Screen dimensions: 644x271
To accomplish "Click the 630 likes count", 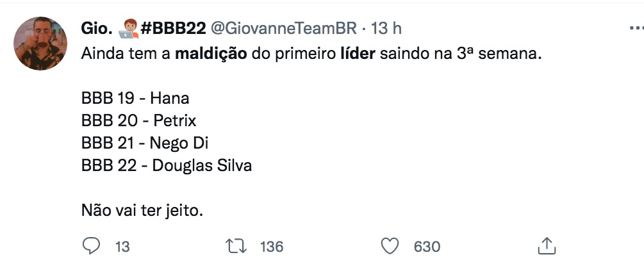I will pyautogui.click(x=427, y=246).
